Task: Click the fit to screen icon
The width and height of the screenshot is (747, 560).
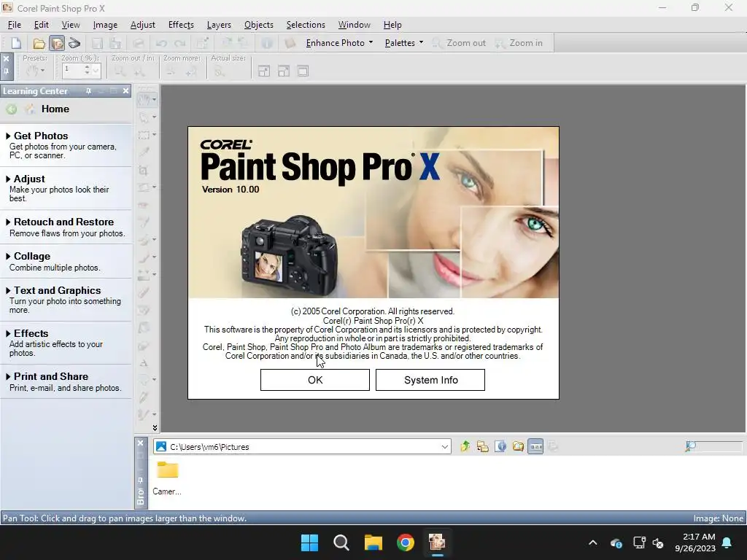Action: 303,71
